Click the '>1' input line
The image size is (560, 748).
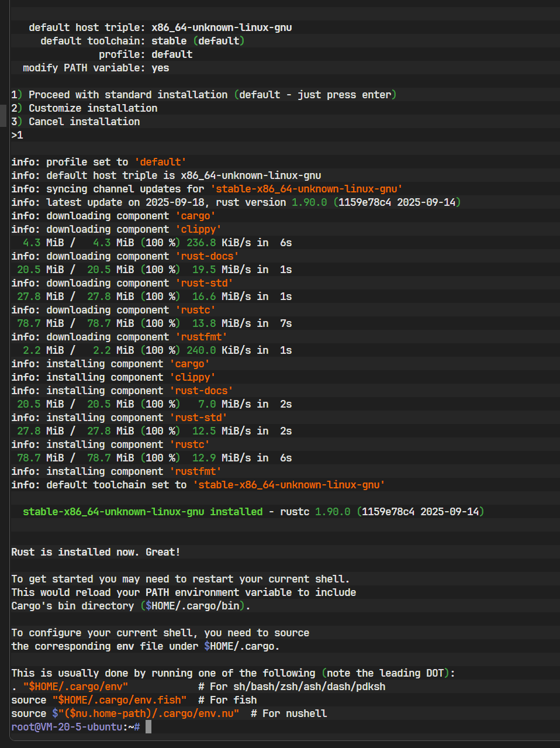[17, 135]
